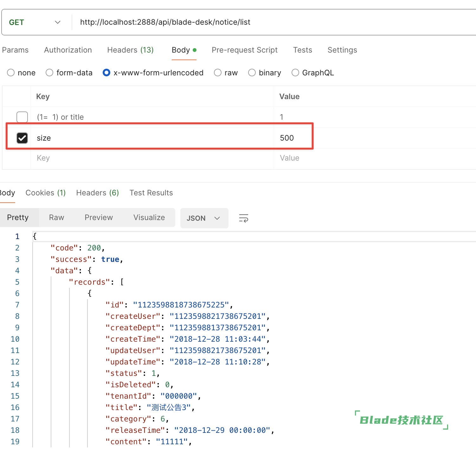The width and height of the screenshot is (476, 449).
Task: Enable the '(1= 1) or title' row checkbox
Action: [x=22, y=117]
